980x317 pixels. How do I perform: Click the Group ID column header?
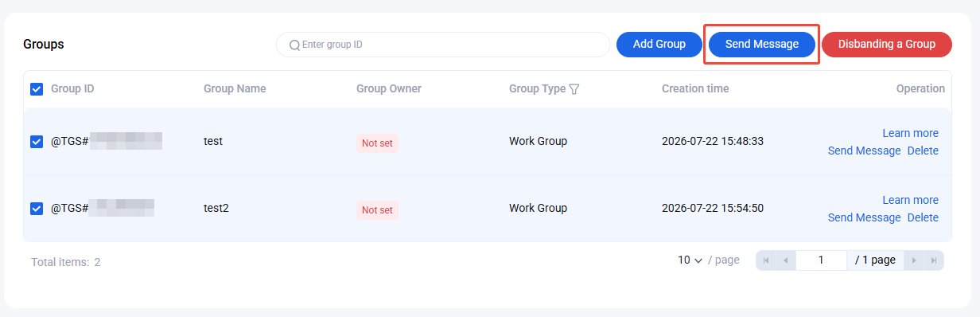[x=72, y=88]
